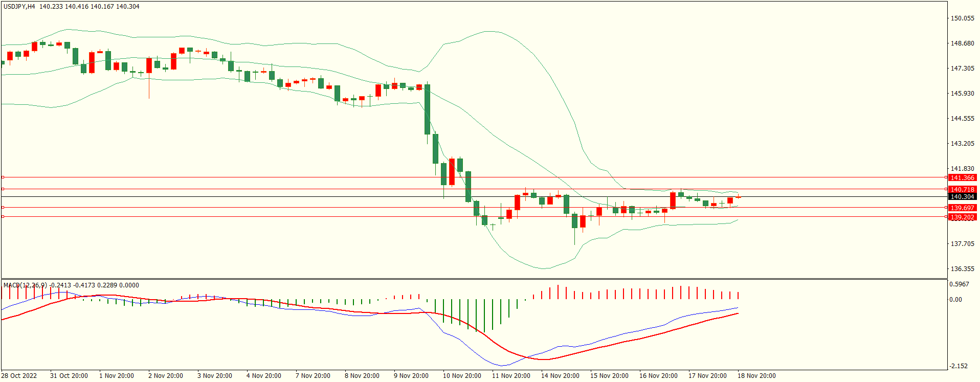980x382 pixels.
Task: Select the 139.697 level price tag
Action: click(962, 208)
